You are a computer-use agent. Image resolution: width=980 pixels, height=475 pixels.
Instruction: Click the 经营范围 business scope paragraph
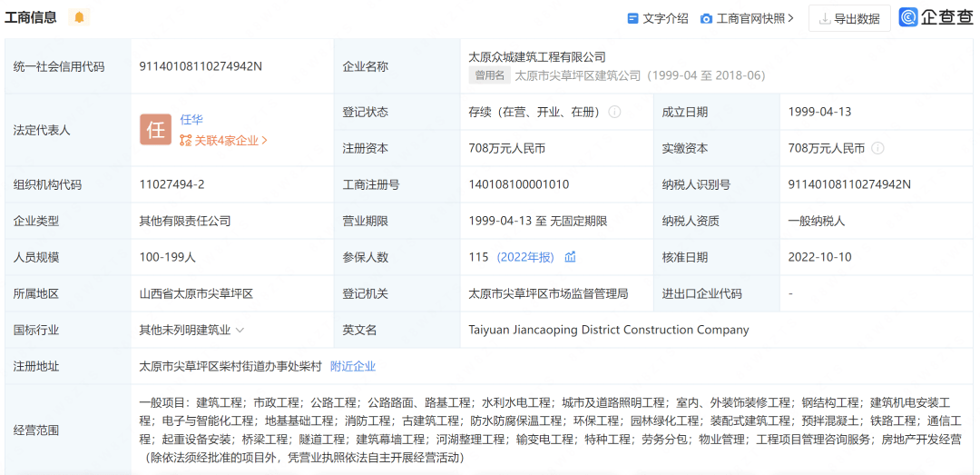pyautogui.click(x=550, y=430)
